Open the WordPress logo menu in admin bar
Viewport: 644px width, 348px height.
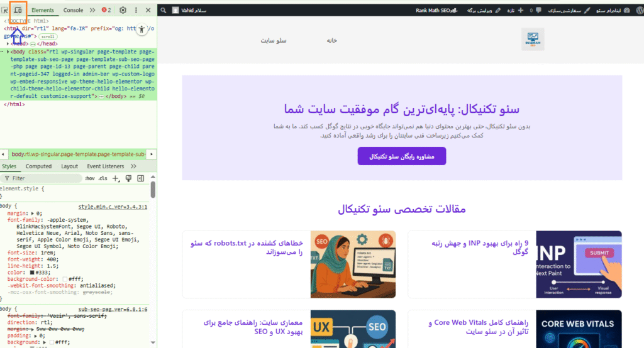[x=640, y=10]
